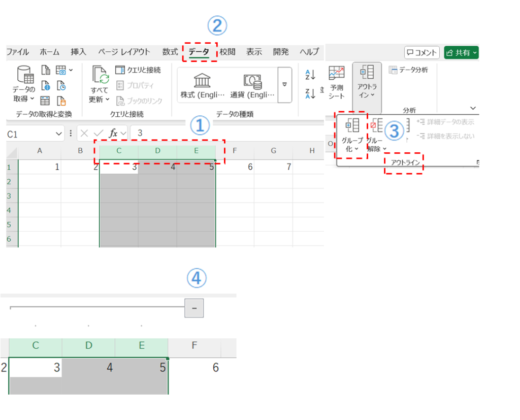Open the 数式 (Formulas) ribbon tab
Screen dimensions: 520x420
pyautogui.click(x=170, y=52)
